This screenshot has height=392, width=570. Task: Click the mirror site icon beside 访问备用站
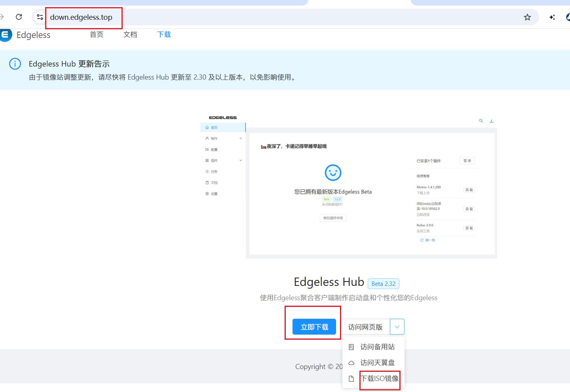click(351, 347)
